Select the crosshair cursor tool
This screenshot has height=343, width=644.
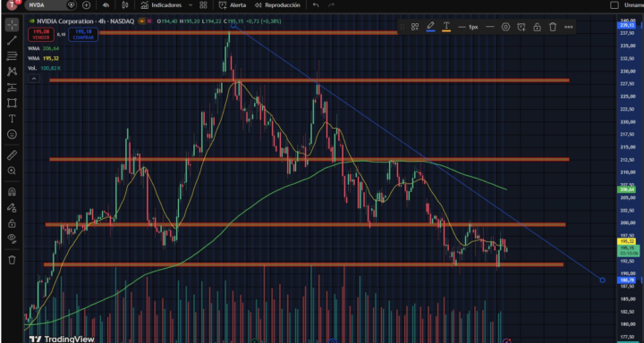click(x=12, y=25)
